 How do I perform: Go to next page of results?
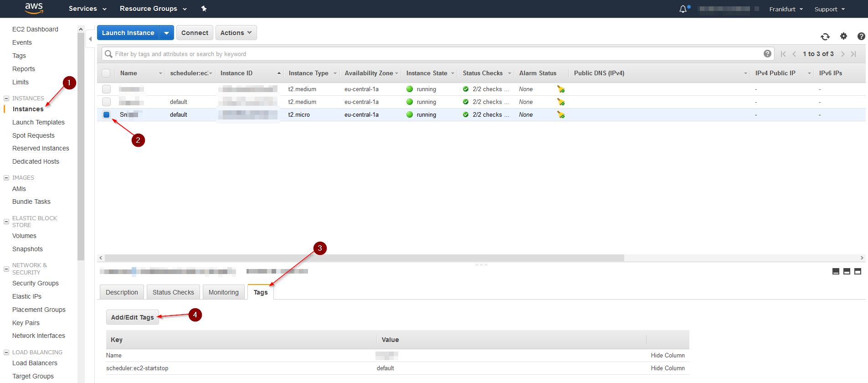point(842,54)
